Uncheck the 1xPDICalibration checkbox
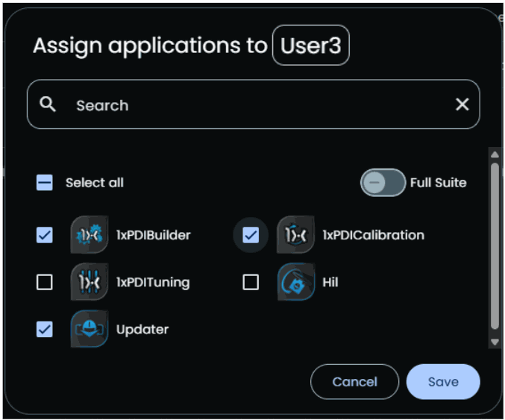The height and width of the screenshot is (420, 505). [x=251, y=235]
